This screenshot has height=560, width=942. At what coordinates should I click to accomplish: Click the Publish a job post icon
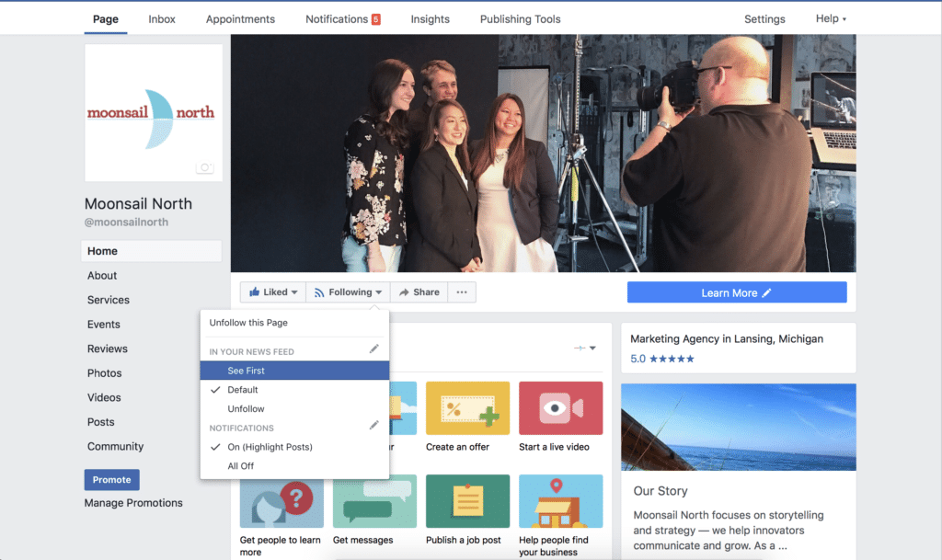tap(467, 501)
